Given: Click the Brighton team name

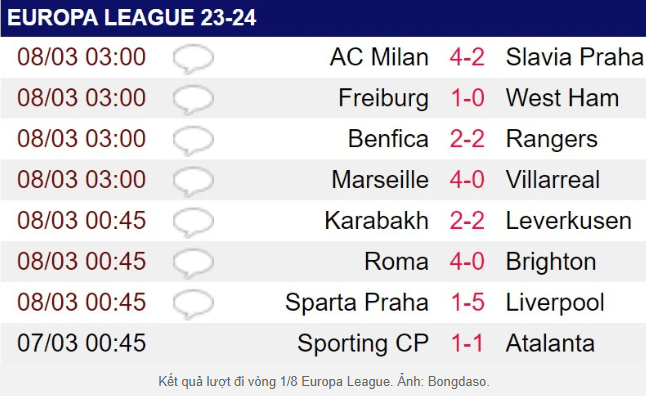Looking at the screenshot, I should pyautogui.click(x=551, y=262).
